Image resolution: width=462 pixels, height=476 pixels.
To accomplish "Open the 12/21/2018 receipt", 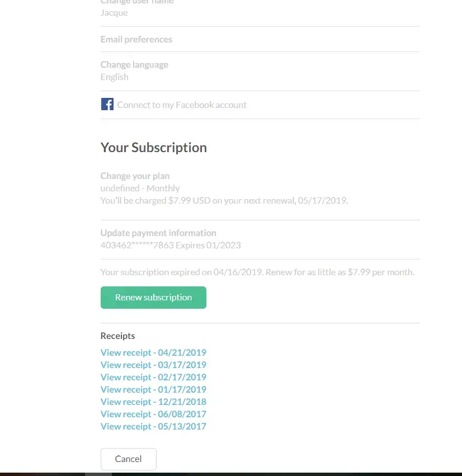I will click(153, 402).
